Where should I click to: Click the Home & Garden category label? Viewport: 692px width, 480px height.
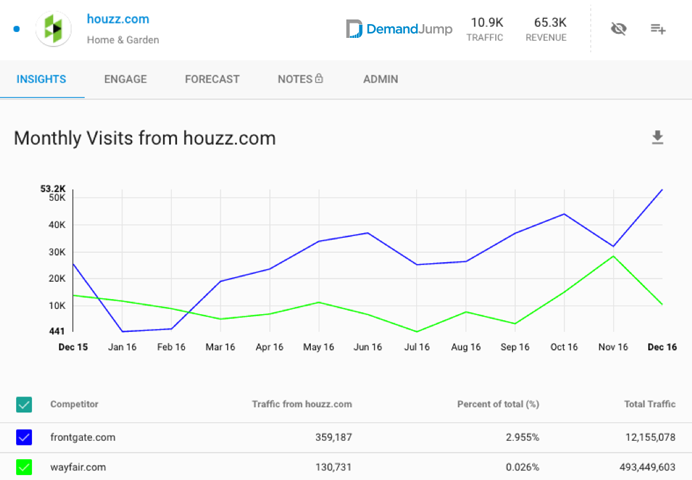tap(123, 40)
